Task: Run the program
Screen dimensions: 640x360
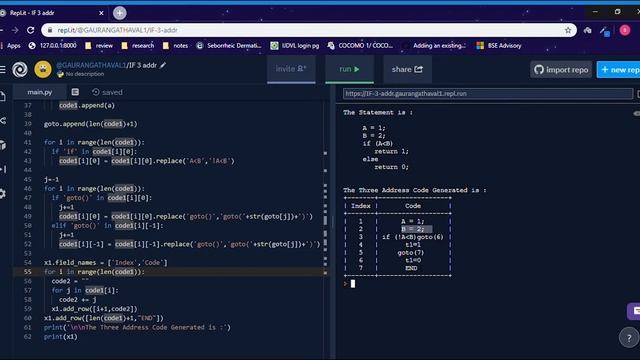Action: tap(349, 69)
